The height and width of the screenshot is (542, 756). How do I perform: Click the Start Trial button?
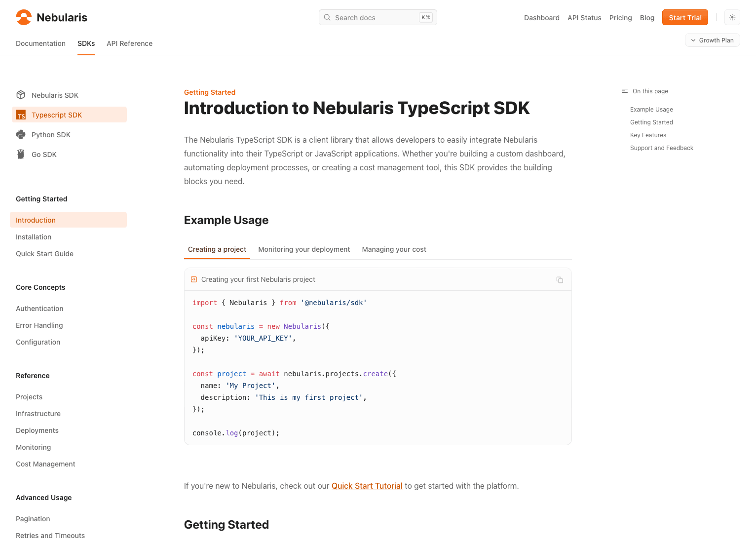(685, 17)
